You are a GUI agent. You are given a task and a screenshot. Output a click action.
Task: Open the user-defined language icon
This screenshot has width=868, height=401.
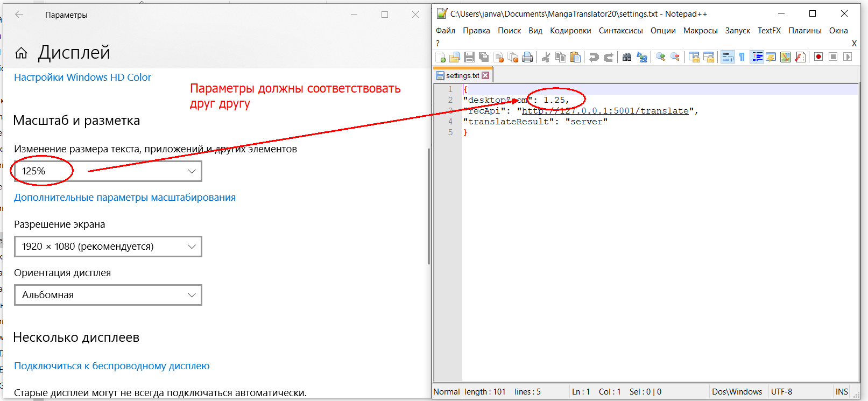click(771, 57)
